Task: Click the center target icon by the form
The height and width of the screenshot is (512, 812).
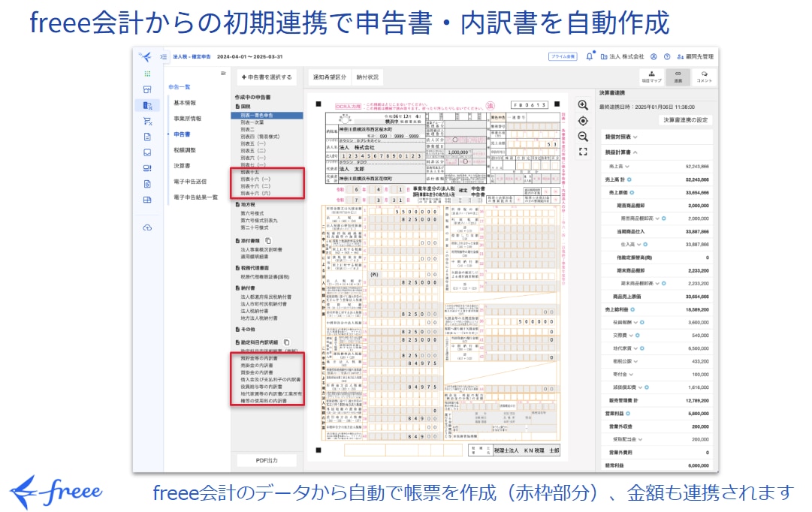Action: point(583,121)
